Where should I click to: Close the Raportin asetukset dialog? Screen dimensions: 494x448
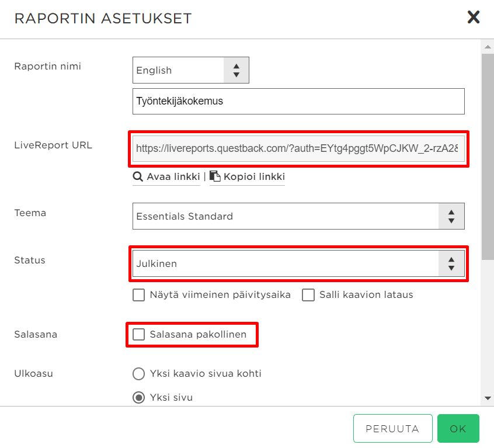[473, 18]
